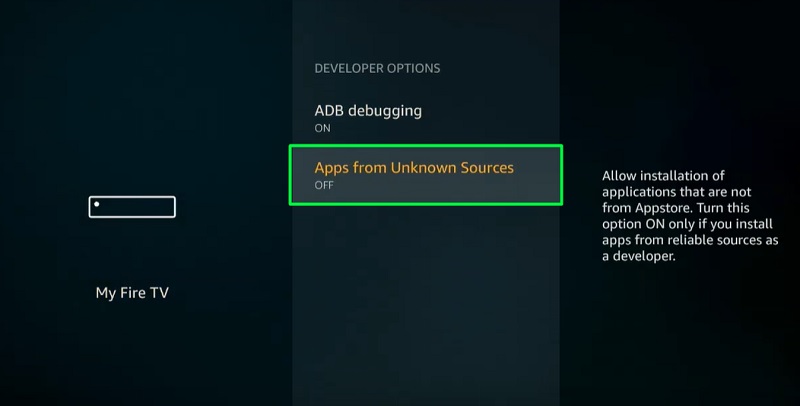800x406 pixels.
Task: Click "applications that are not" description line
Action: click(x=677, y=192)
